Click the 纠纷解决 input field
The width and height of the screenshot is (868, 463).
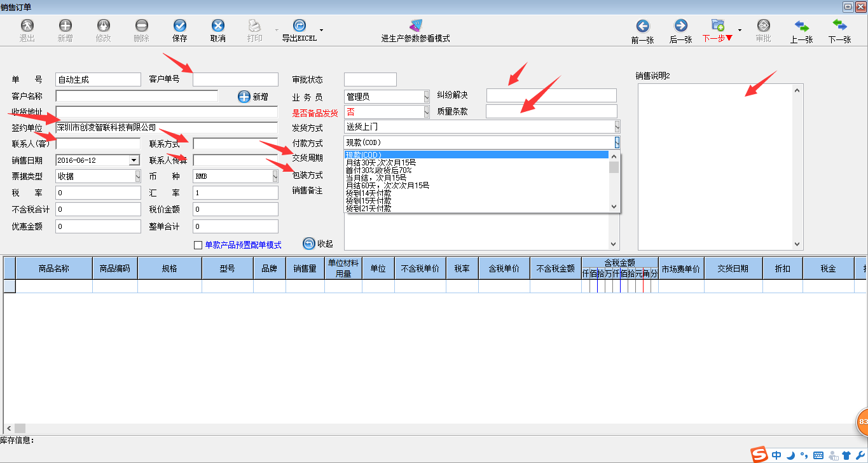(551, 95)
